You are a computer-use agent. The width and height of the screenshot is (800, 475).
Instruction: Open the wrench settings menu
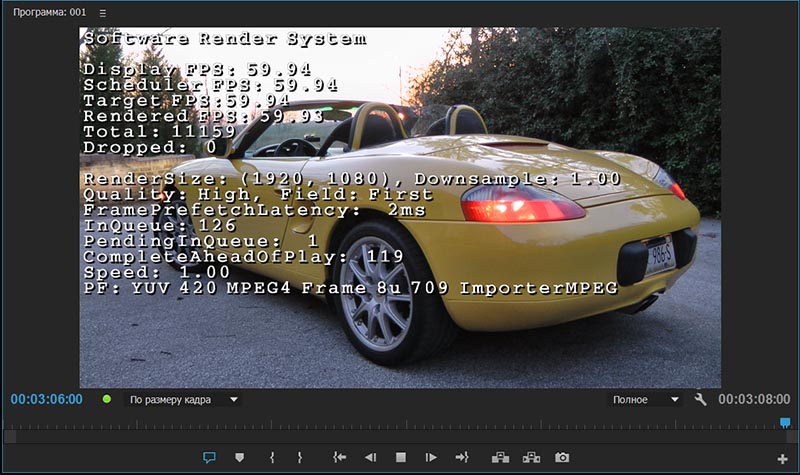pos(701,399)
